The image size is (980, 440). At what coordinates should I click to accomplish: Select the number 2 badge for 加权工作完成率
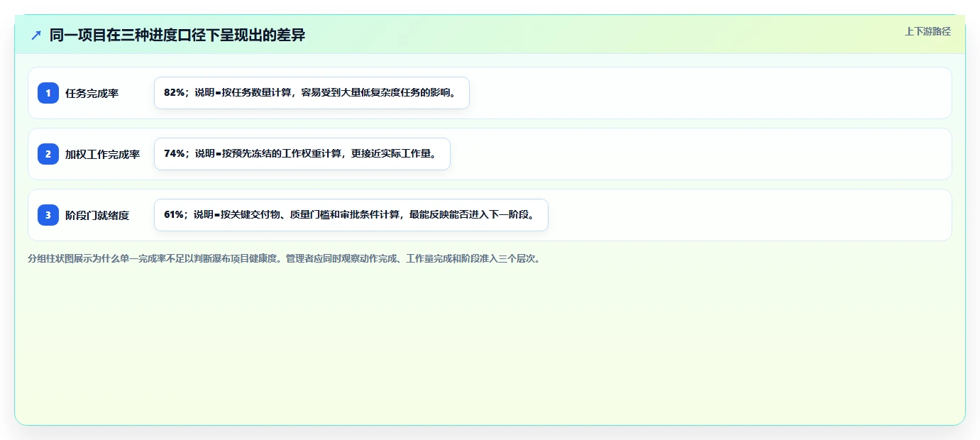coord(48,154)
